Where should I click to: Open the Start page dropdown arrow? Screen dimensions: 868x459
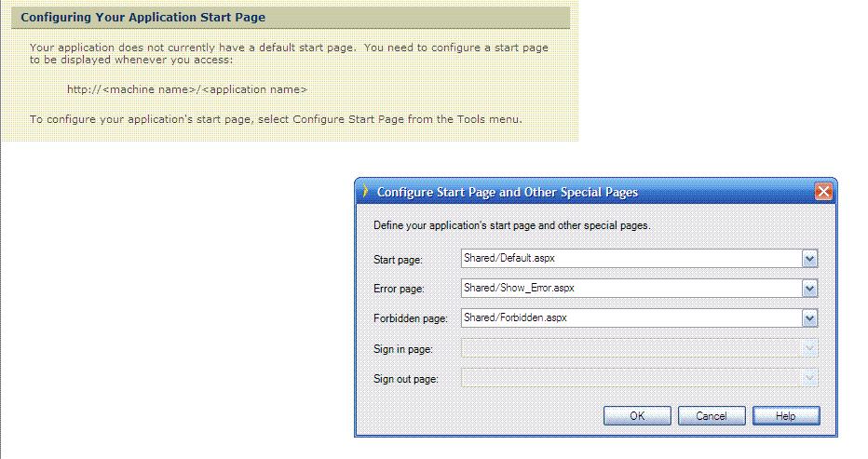click(x=810, y=259)
